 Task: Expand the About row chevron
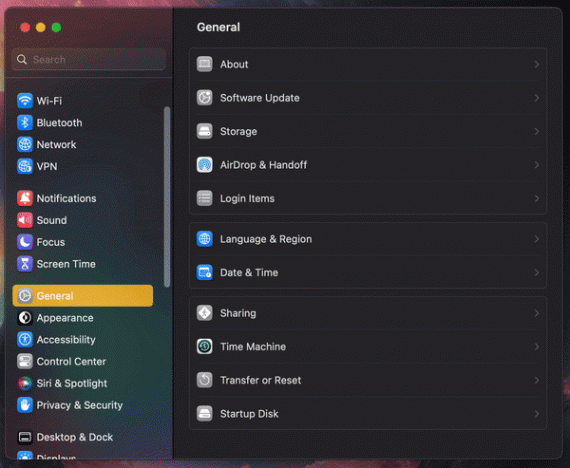point(537,64)
